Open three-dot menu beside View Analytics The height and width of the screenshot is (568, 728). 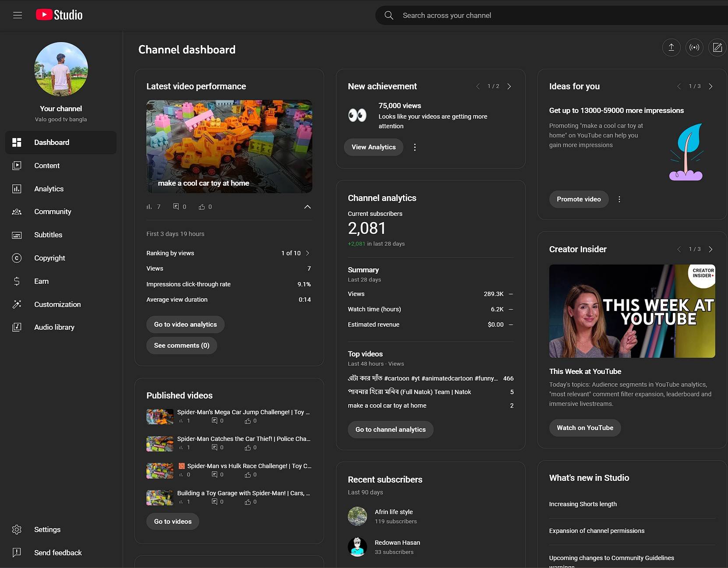[415, 147]
